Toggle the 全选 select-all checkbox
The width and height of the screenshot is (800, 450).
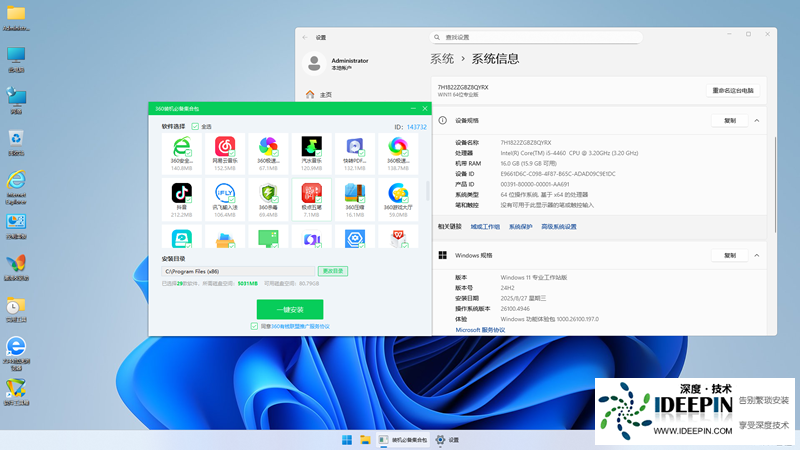[195, 127]
